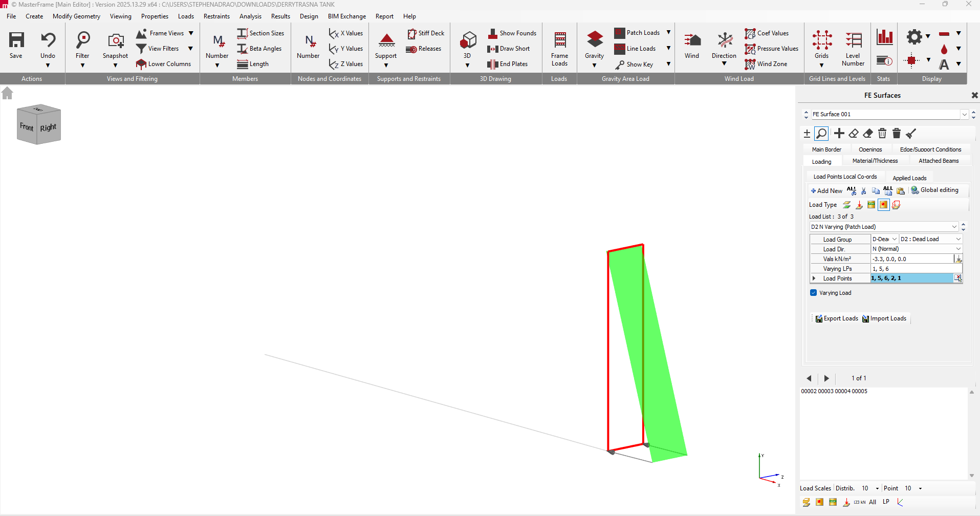Click the magnifier icon in FE Surfaces
The height and width of the screenshot is (516, 980).
tap(821, 134)
